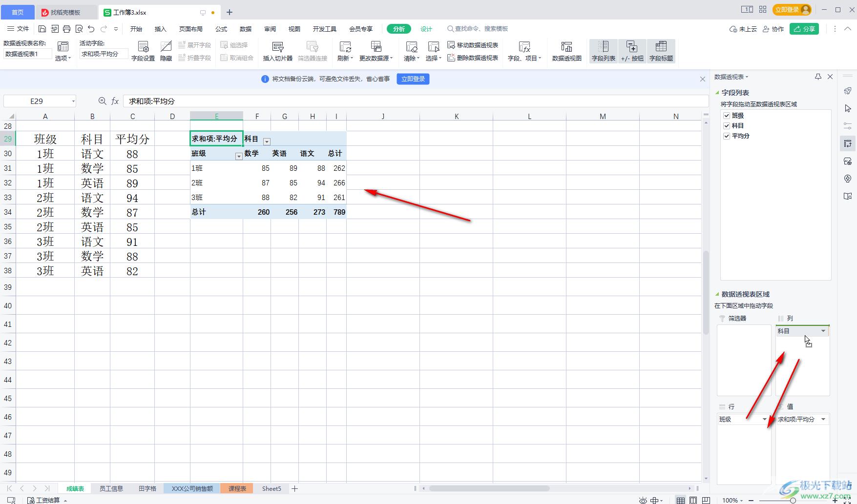857x504 pixels.
Task: Switch to the 开始 ribbon tab
Action: click(x=136, y=29)
